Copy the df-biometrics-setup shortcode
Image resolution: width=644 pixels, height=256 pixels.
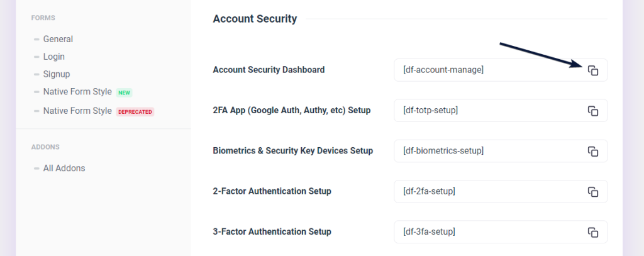592,151
